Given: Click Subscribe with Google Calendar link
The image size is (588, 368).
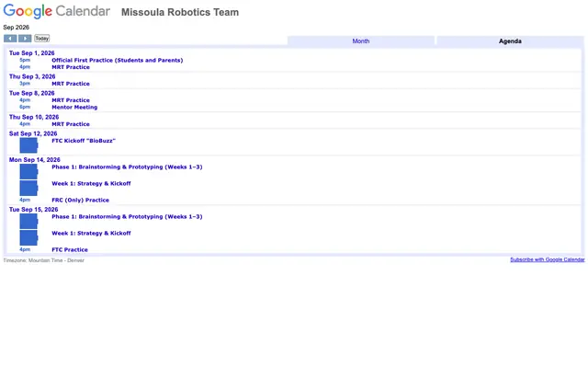Looking at the screenshot, I should click(x=548, y=259).
